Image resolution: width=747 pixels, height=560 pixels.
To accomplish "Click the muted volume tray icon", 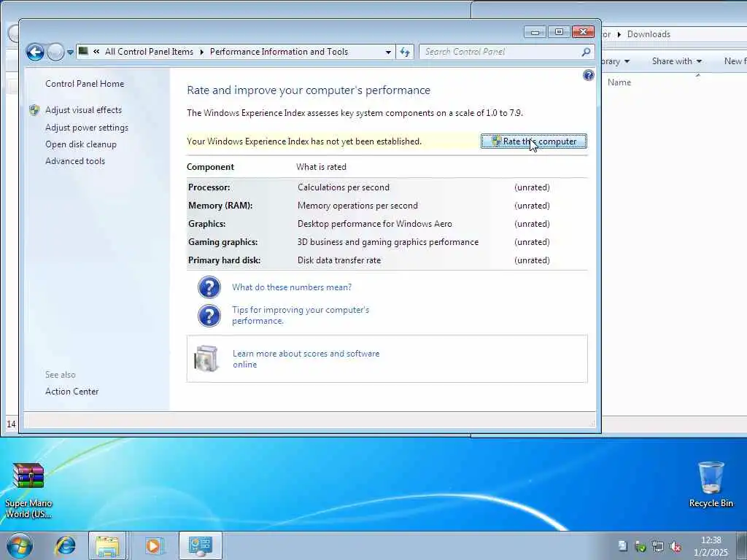I will pos(676,547).
